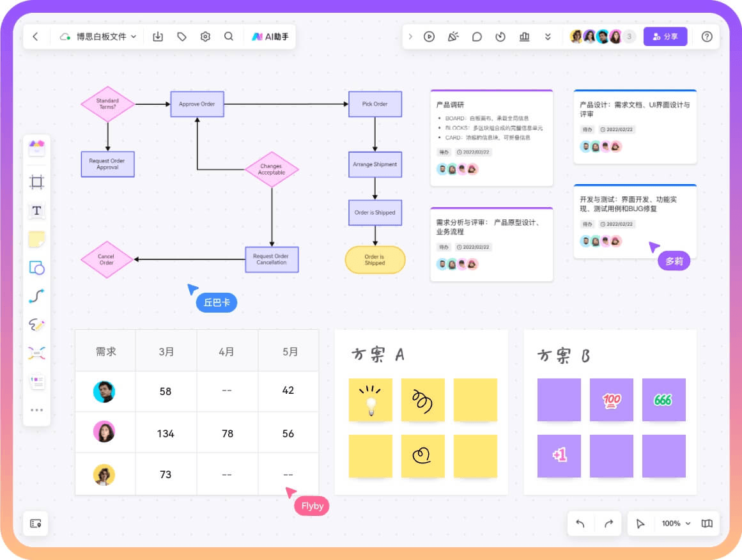Open the Templates panel at sidebar top
The image size is (742, 560).
tap(36, 147)
